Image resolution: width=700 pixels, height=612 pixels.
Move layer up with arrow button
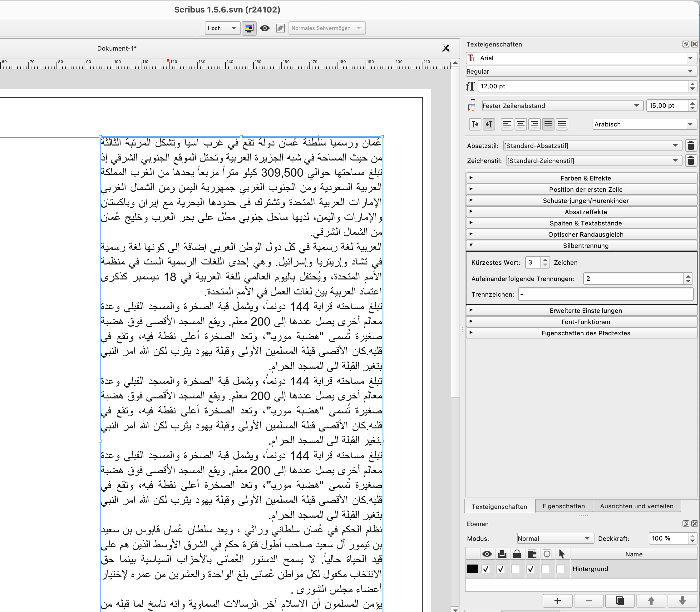651,600
